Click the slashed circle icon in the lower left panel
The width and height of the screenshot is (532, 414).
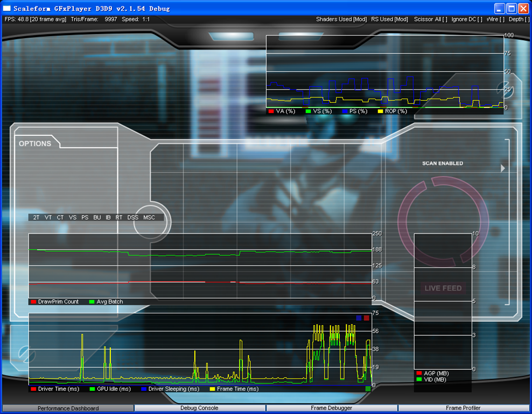(x=26, y=354)
